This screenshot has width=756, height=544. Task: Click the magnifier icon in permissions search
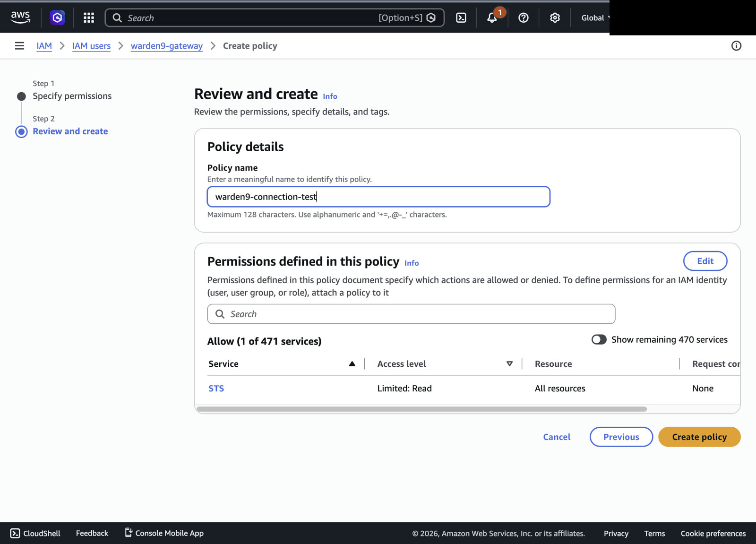[220, 314]
